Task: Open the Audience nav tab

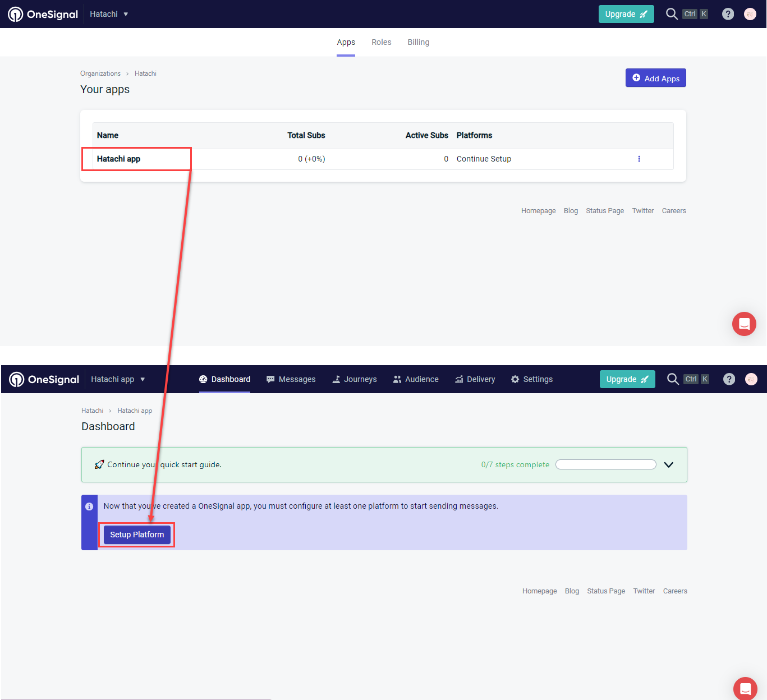Action: 416,379
